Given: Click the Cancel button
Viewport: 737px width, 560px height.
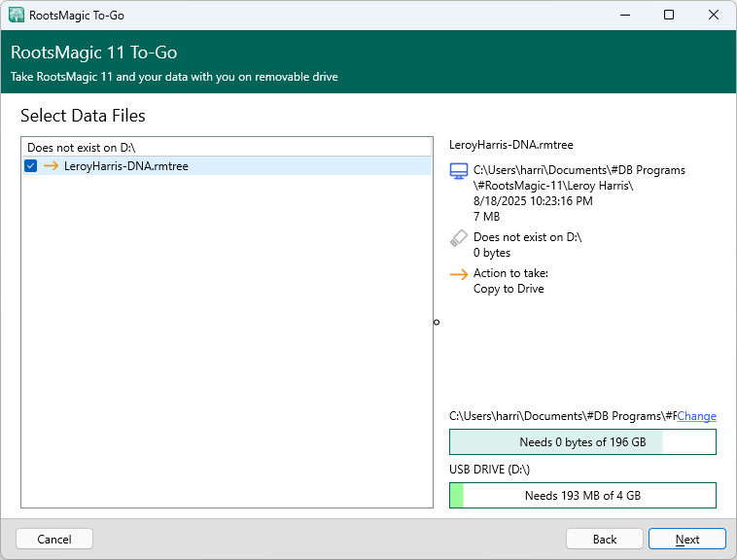Looking at the screenshot, I should tap(54, 539).
